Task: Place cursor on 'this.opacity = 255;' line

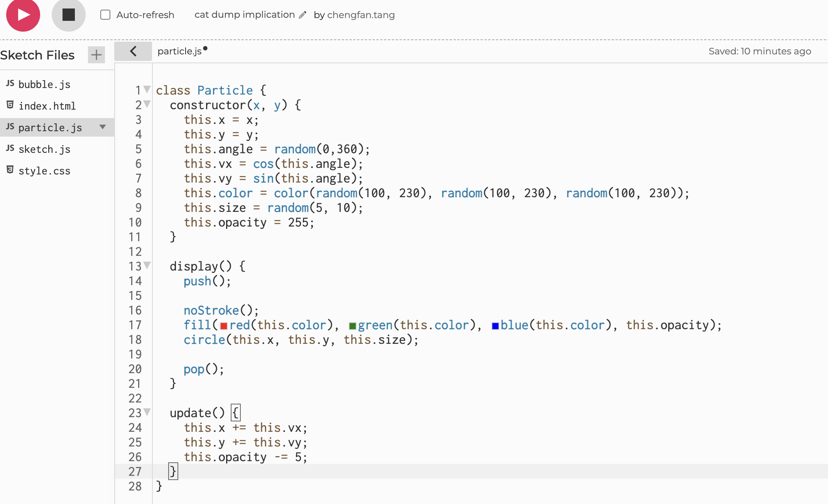Action: 249,223
